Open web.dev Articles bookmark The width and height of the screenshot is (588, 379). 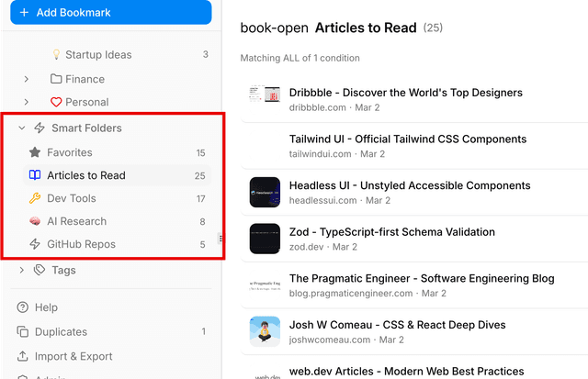[x=406, y=371]
